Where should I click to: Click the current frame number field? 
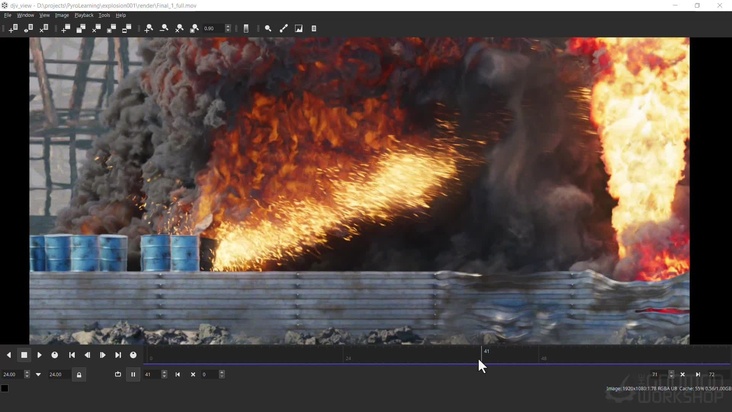(150, 374)
